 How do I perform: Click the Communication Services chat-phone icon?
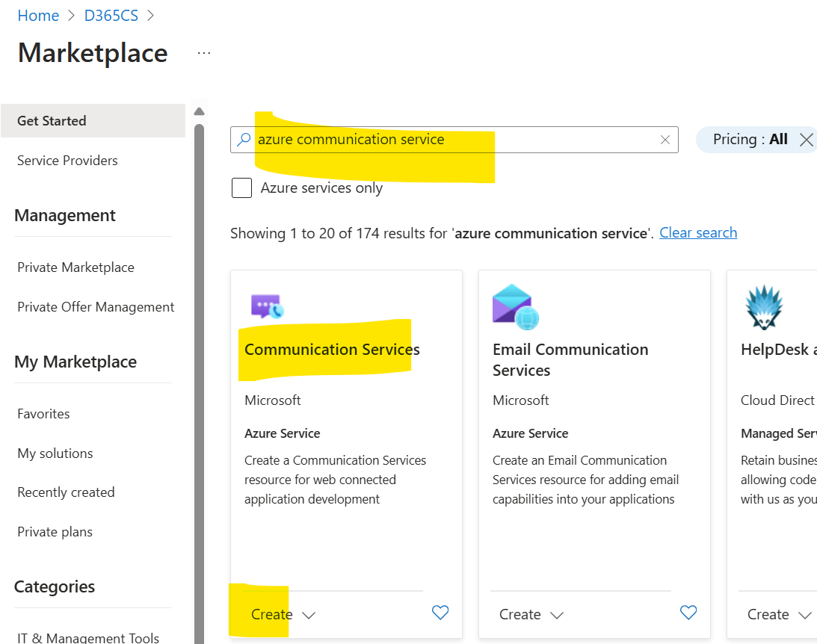pos(268,306)
